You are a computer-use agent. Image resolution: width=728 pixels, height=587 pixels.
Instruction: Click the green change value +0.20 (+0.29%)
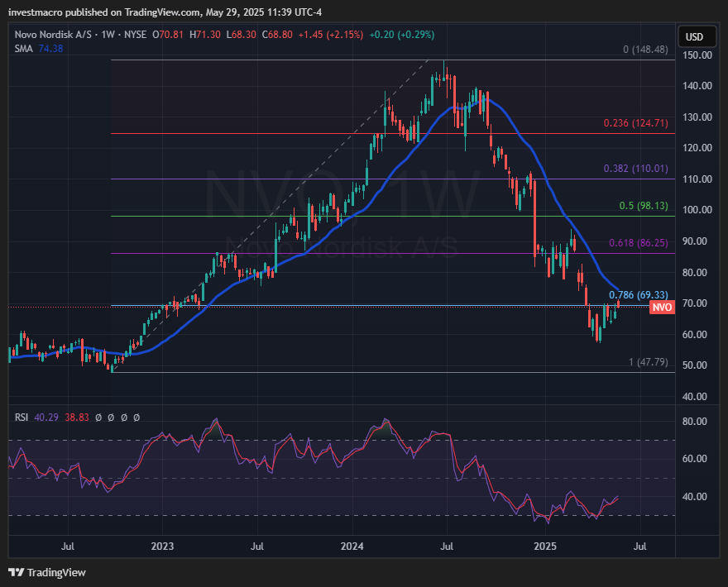tap(402, 35)
